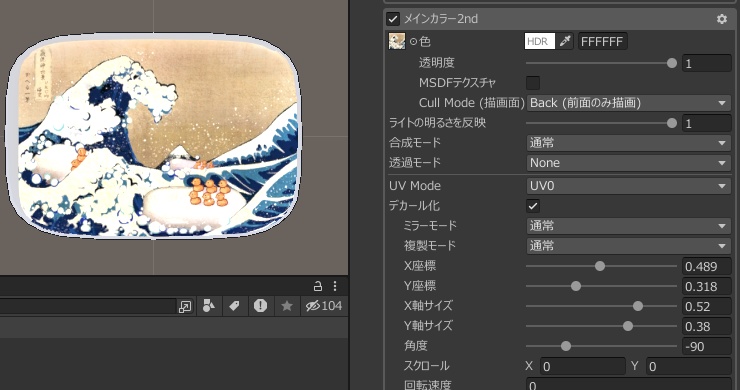Viewport: 740px width, 390px height.
Task: Click the スクロール X value field
Action: 583,366
